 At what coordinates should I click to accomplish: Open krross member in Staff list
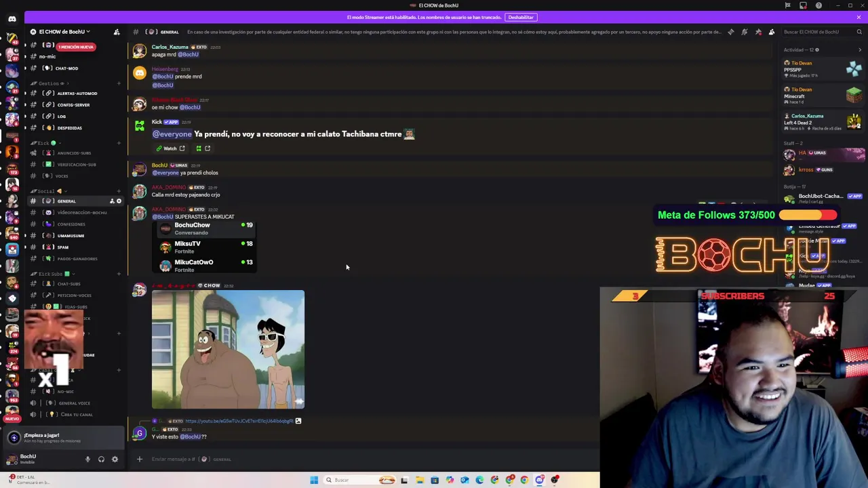806,169
